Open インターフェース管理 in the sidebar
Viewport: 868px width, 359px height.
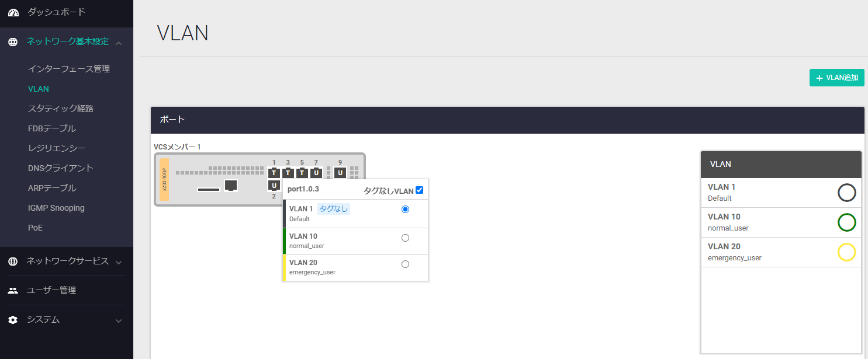point(69,69)
